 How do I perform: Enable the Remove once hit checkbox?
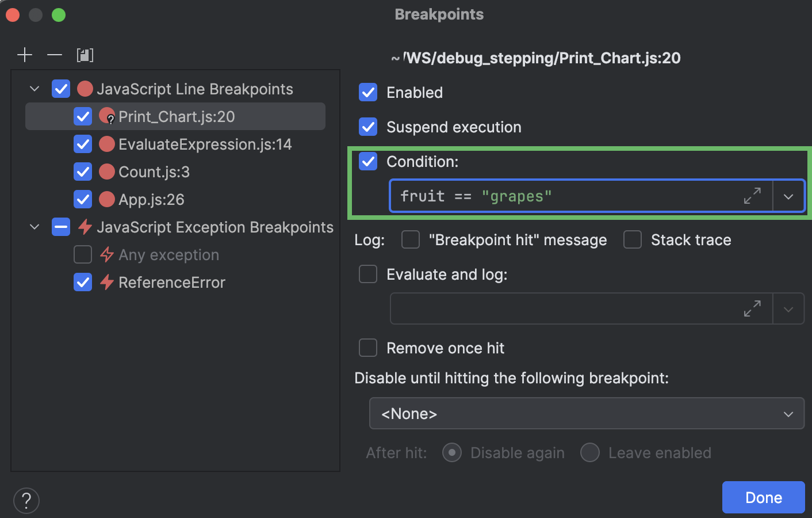[x=368, y=348]
